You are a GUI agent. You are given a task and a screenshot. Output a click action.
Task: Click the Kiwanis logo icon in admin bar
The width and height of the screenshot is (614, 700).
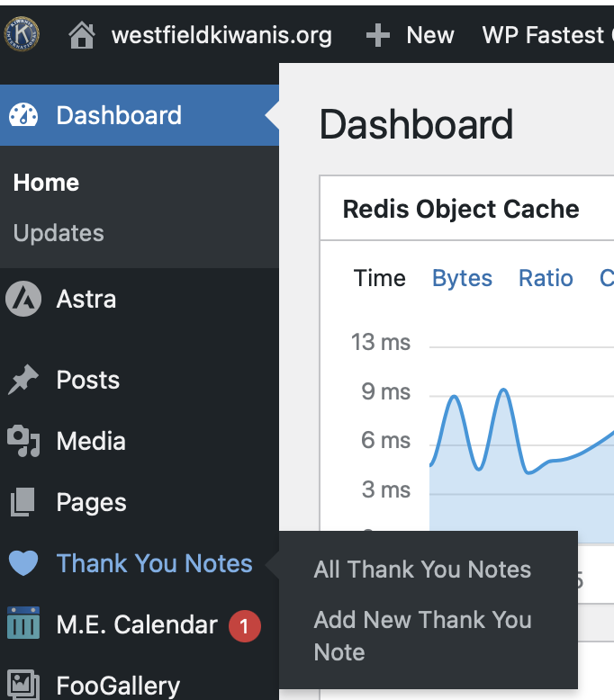pos(22,34)
